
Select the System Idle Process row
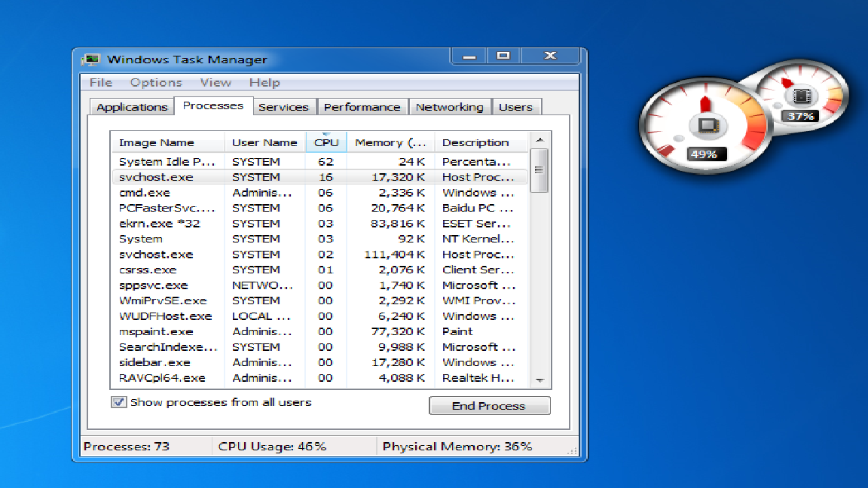pos(319,162)
